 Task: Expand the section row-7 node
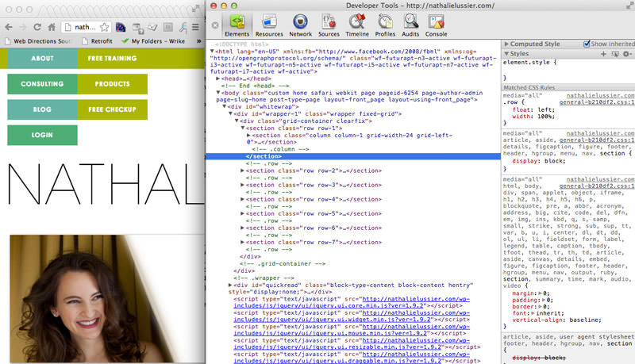click(242, 242)
